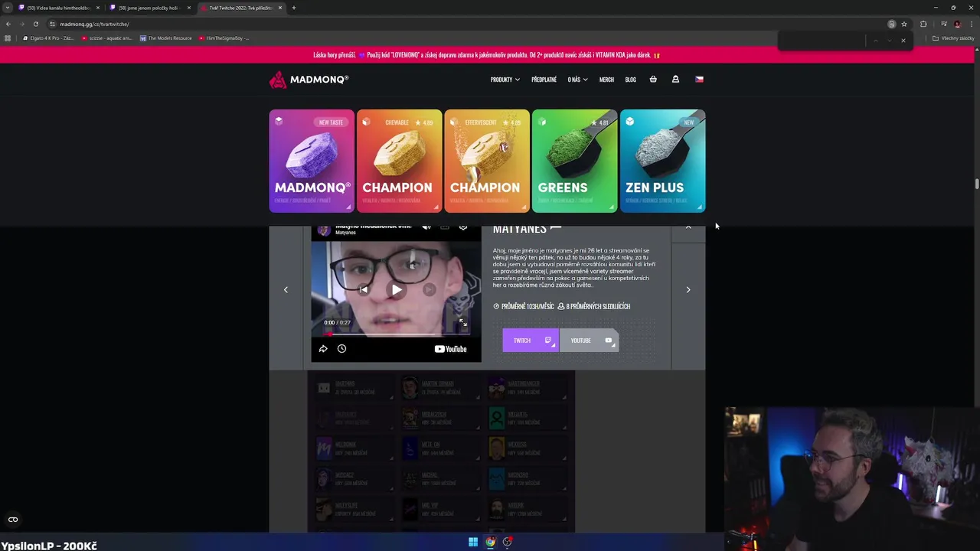
Task: Open the Matyanes Twitch channel button
Action: point(530,341)
